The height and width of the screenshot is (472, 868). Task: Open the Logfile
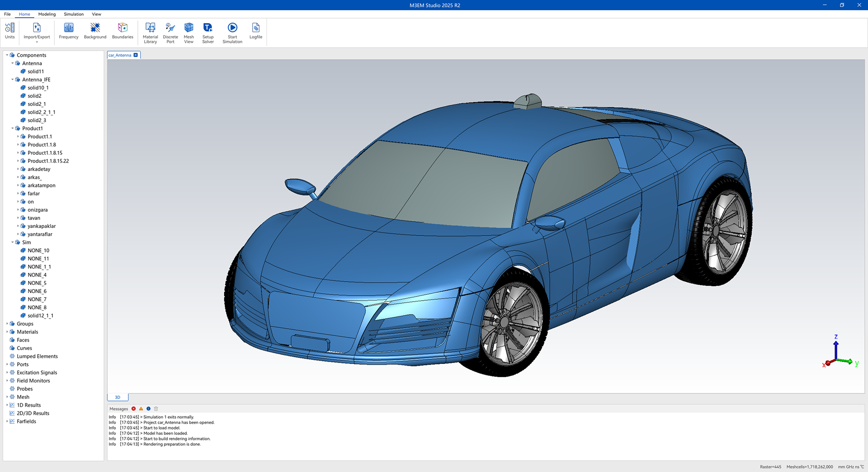(255, 31)
